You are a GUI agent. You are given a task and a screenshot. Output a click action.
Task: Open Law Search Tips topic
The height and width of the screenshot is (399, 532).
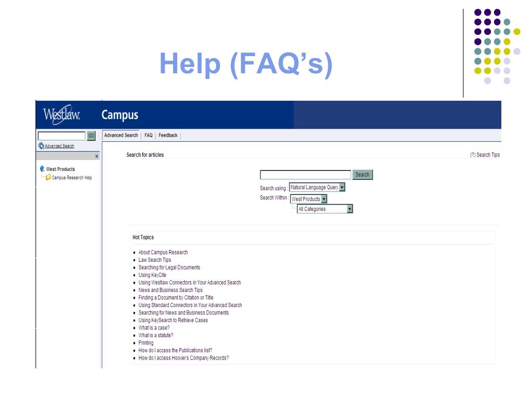155,260
